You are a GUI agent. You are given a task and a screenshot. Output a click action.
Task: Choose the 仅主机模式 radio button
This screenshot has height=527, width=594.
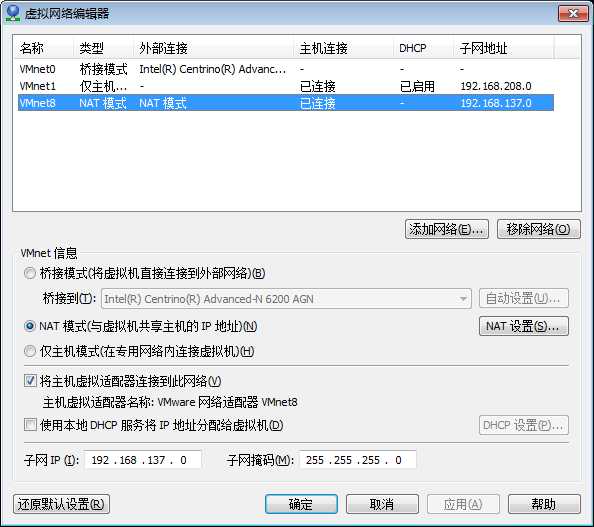click(30, 351)
